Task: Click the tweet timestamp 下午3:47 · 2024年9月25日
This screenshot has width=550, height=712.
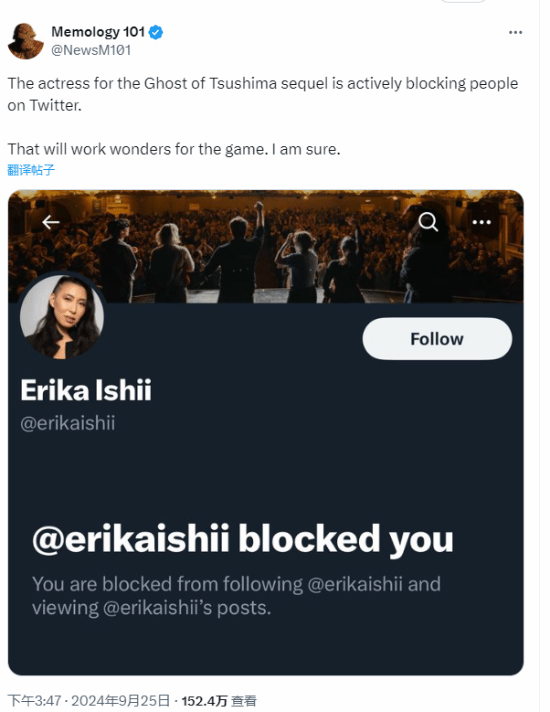Action: coord(89,701)
